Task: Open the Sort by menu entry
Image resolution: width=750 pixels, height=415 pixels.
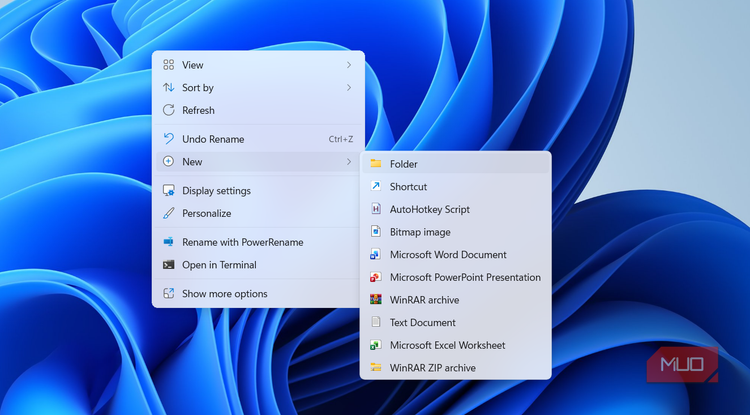Action: pyautogui.click(x=258, y=87)
